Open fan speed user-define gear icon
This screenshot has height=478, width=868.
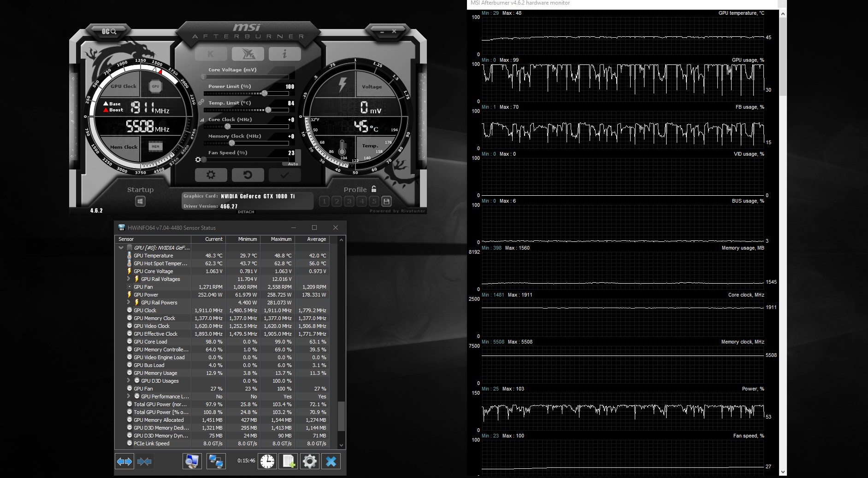click(x=198, y=159)
